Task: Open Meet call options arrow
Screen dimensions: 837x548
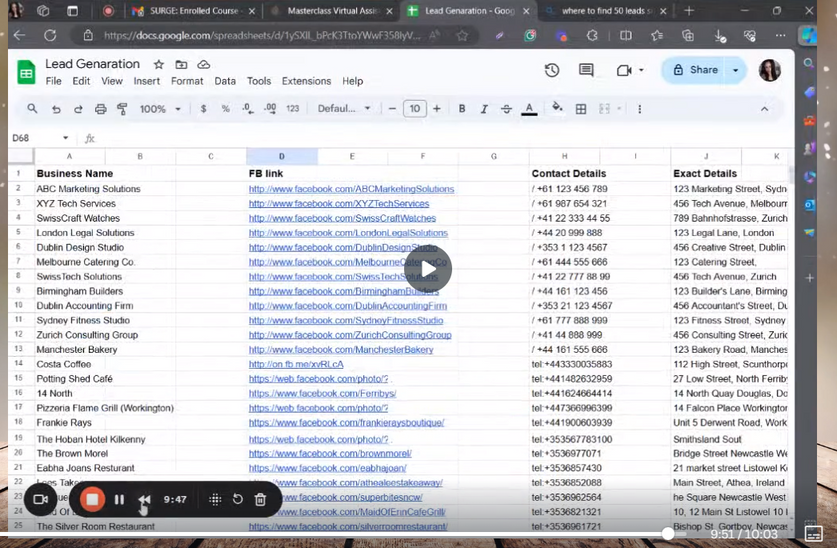Action: pyautogui.click(x=641, y=70)
